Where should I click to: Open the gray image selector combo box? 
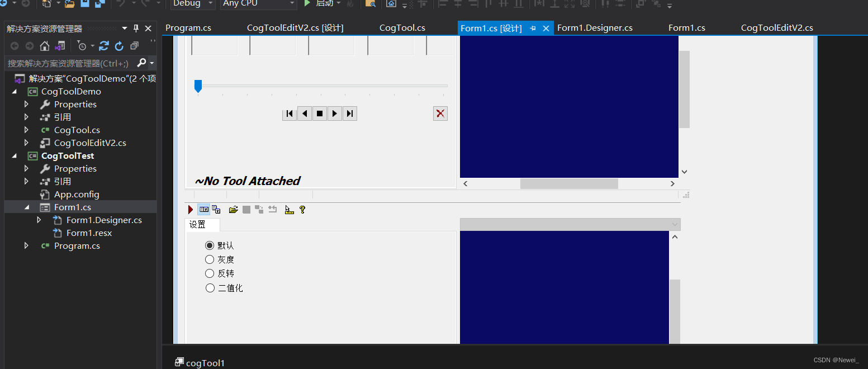click(x=570, y=224)
